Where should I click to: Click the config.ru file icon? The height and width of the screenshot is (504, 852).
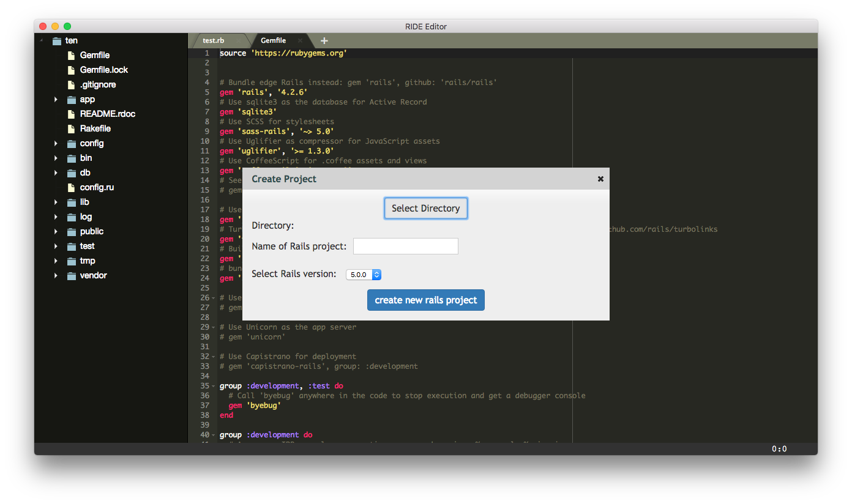(71, 187)
